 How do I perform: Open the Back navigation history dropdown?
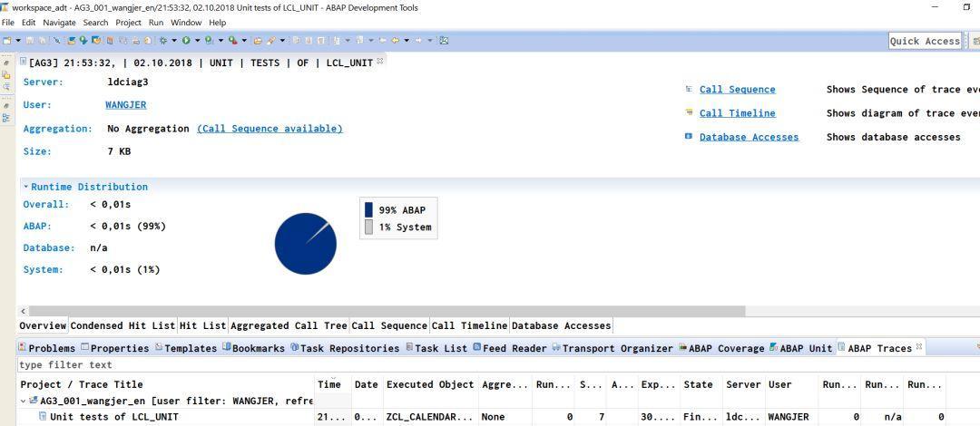[x=407, y=41]
